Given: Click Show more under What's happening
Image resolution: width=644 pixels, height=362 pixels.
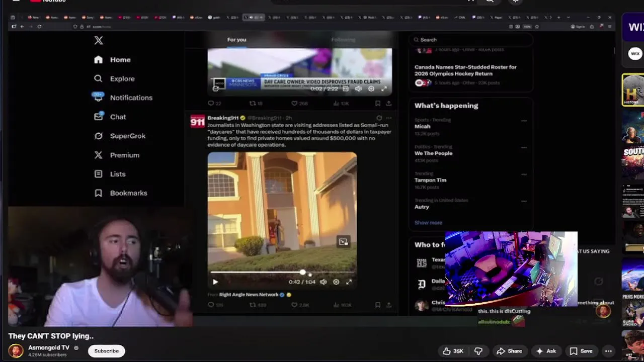Looking at the screenshot, I should coord(428,223).
